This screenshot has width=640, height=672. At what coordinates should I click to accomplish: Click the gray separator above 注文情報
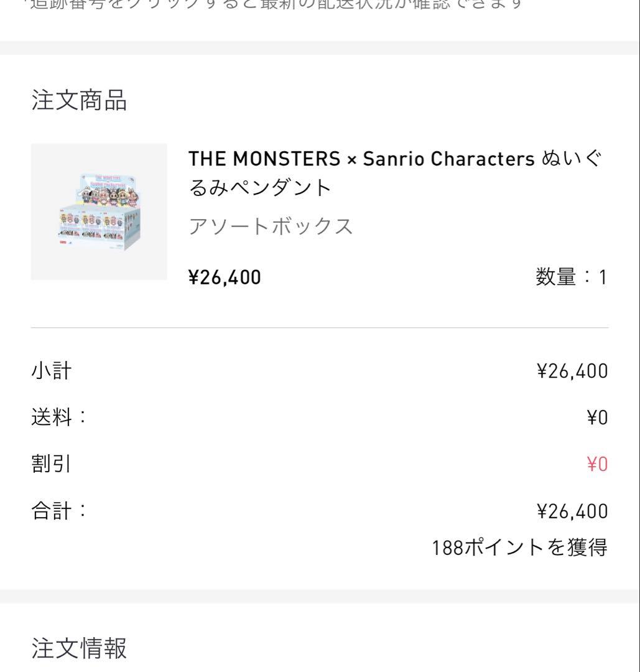click(320, 596)
